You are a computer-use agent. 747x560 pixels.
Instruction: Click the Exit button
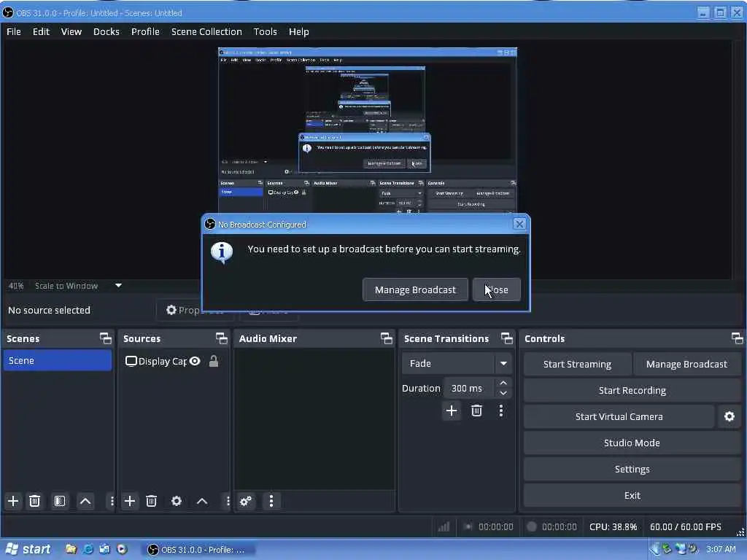[x=632, y=495]
